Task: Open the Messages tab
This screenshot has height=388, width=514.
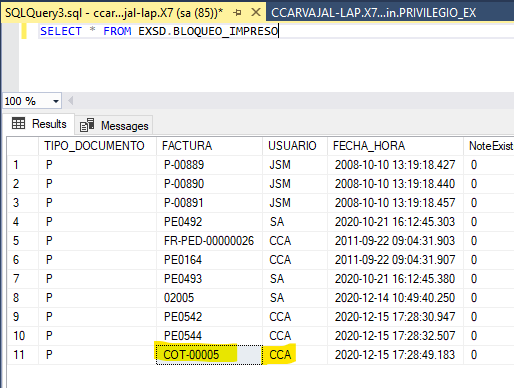Action: pyautogui.click(x=114, y=126)
